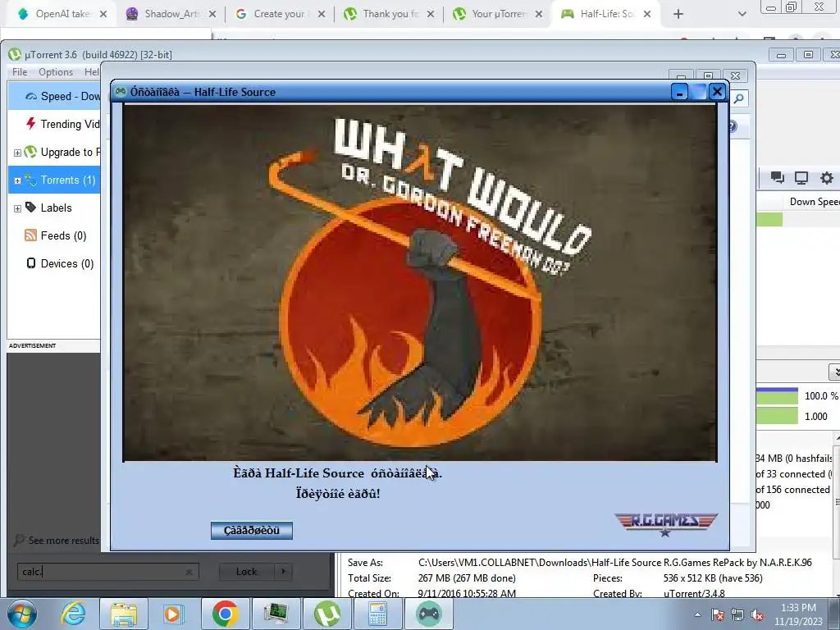Click the uTorrent remote monitor icon
This screenshot has height=630, width=840.
click(x=801, y=178)
